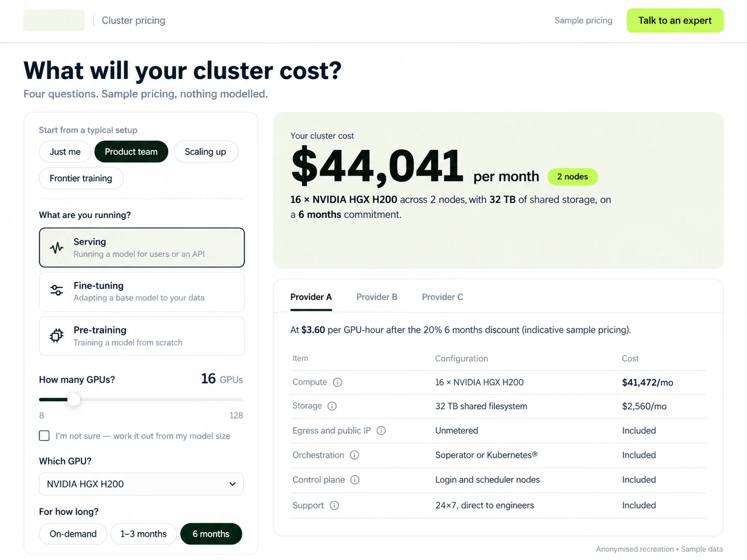
Task: Click the "Soperator or Kubernetes®" cell
Action: click(486, 455)
